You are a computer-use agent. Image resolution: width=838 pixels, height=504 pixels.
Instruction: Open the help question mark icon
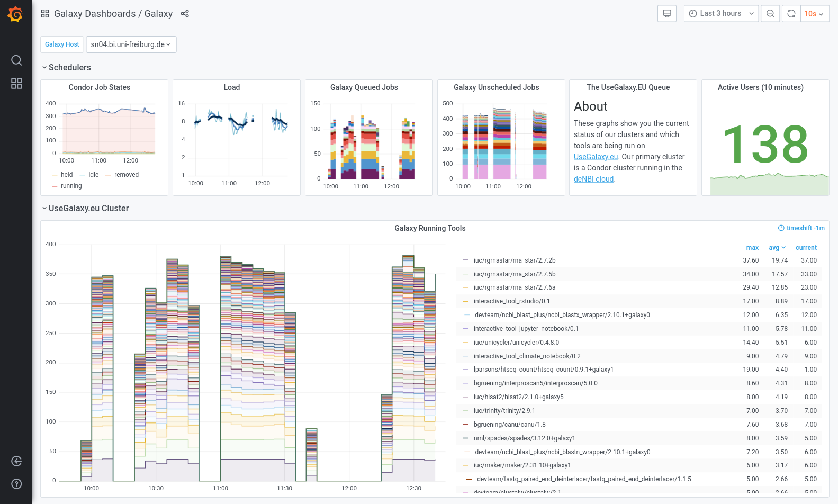[16, 484]
